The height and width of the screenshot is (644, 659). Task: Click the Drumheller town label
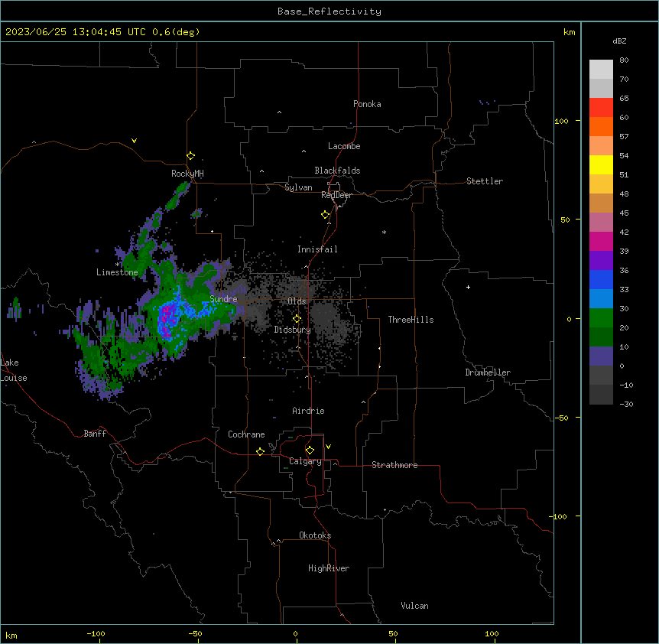[x=488, y=372]
